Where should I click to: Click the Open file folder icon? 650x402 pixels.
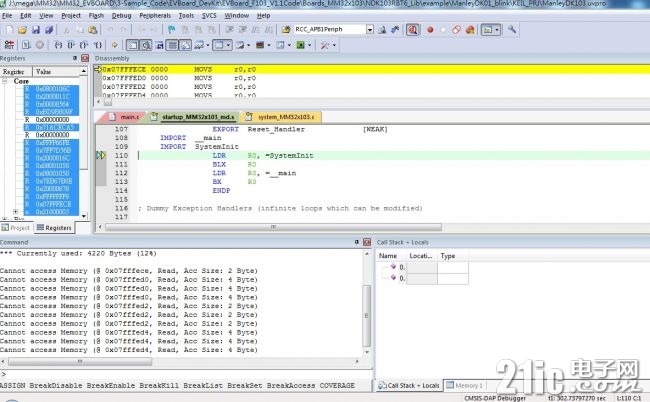tap(22, 30)
